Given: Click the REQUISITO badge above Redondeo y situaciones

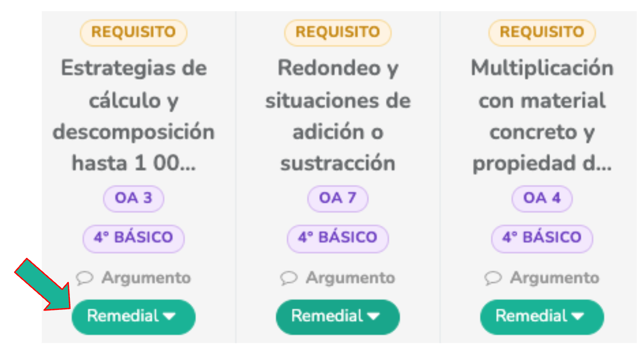Looking at the screenshot, I should pyautogui.click(x=337, y=32).
